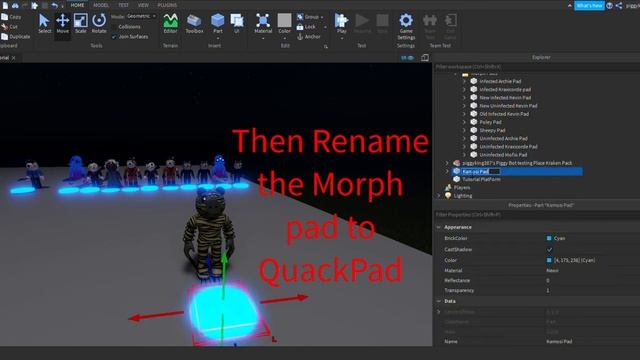Viewport: 640px width, 360px height.
Task: Select Poley Pad in Explorer
Action: point(490,122)
